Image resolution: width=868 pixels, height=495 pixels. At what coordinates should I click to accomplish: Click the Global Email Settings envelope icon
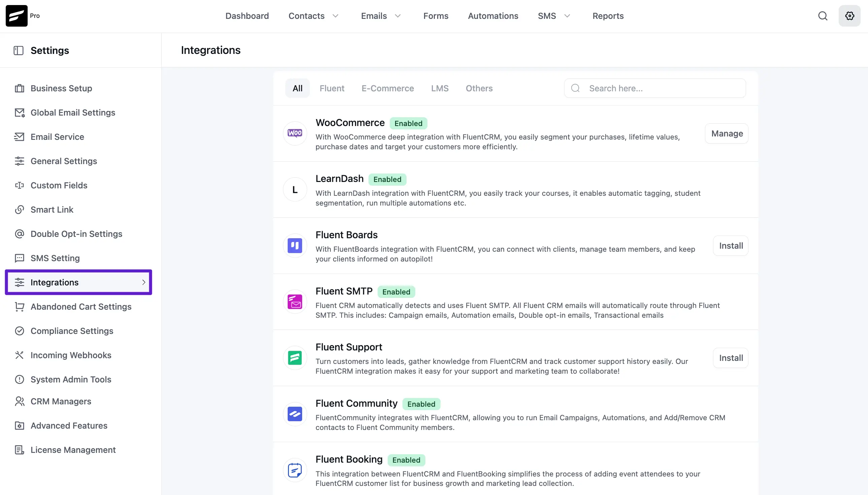point(19,113)
